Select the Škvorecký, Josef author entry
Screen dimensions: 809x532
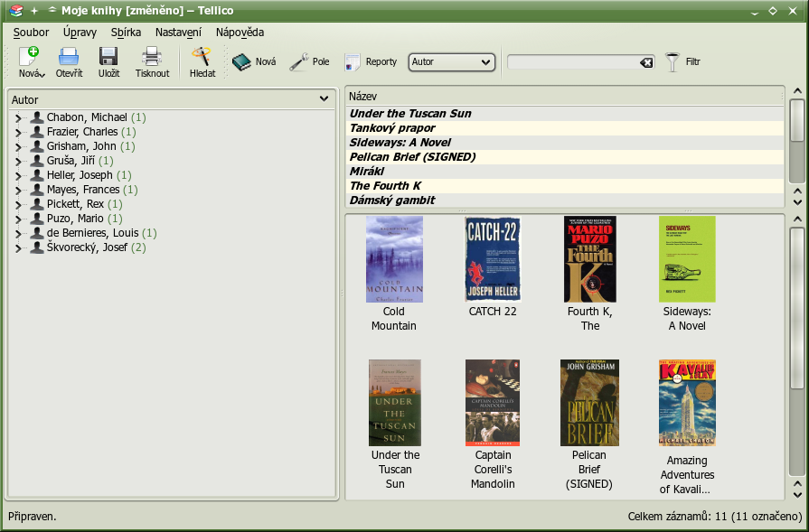(97, 247)
